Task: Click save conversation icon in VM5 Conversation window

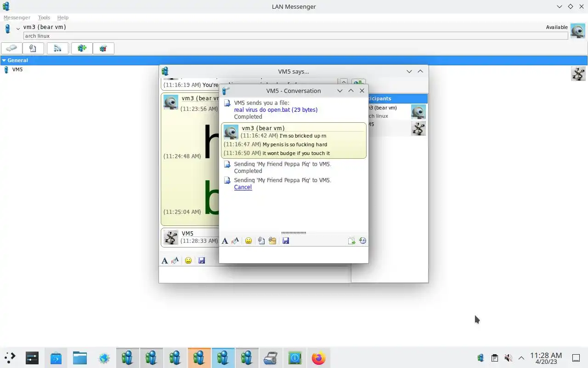Action: tap(286, 241)
